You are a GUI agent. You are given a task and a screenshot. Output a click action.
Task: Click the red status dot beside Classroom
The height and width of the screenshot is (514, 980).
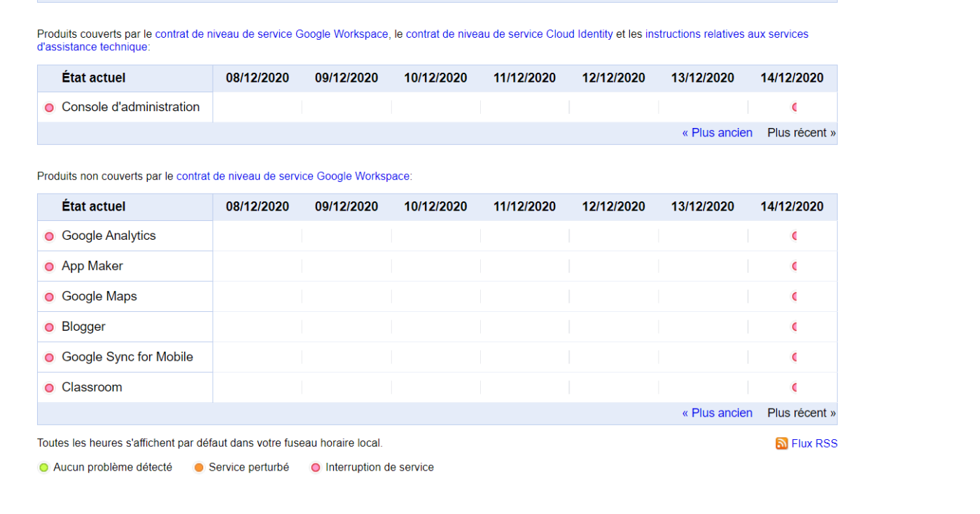pyautogui.click(x=49, y=388)
